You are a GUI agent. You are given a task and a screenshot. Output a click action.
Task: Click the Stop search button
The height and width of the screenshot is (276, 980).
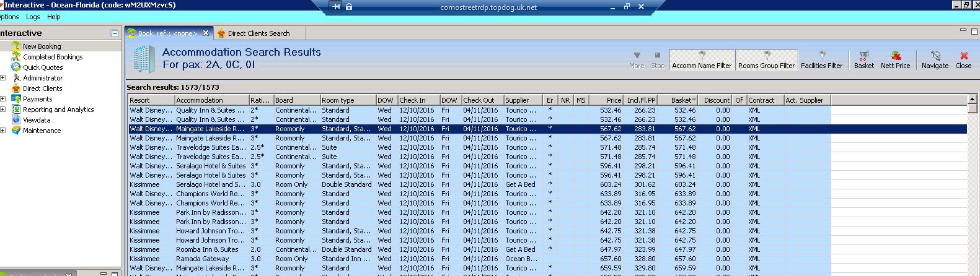(658, 60)
